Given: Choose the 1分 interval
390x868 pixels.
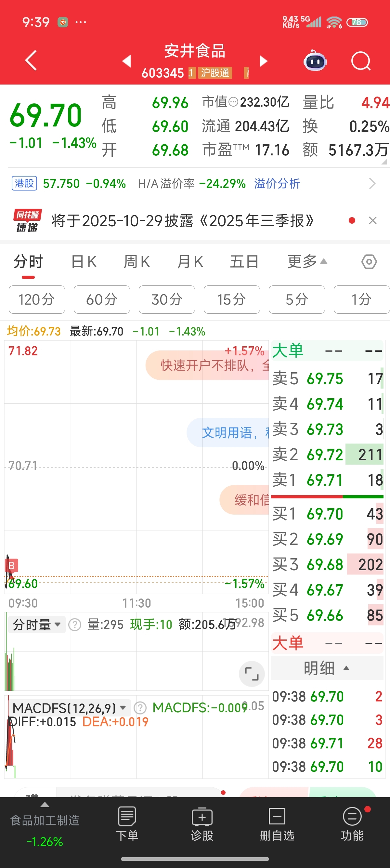Looking at the screenshot, I should point(362,299).
